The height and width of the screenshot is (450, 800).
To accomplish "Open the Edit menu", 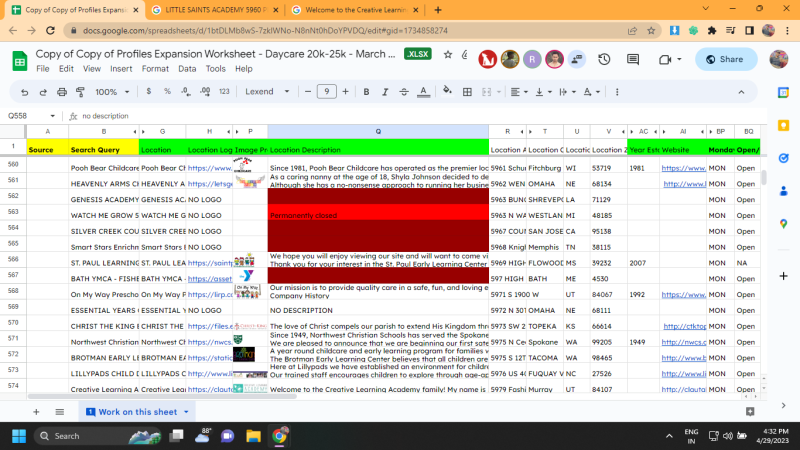I will (66, 68).
